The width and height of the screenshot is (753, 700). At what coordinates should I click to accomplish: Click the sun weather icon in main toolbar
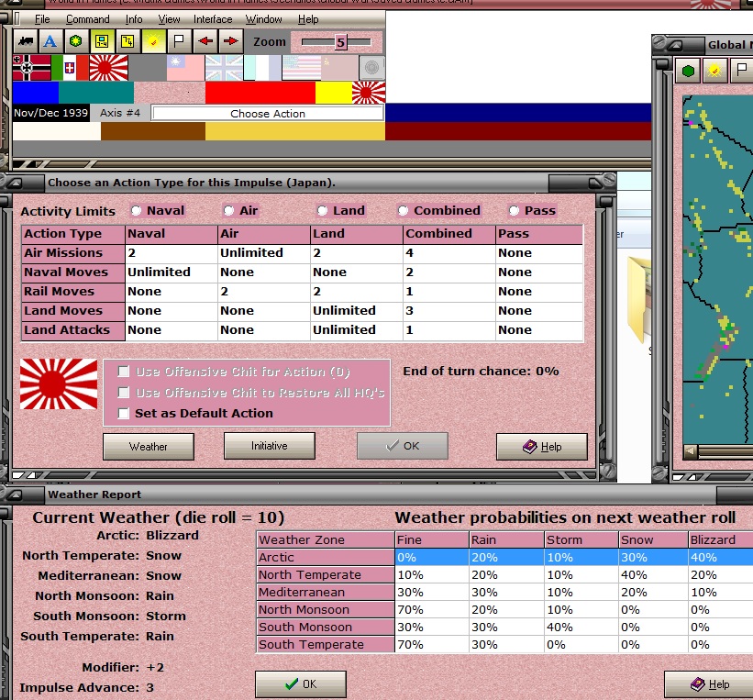pyautogui.click(x=153, y=41)
